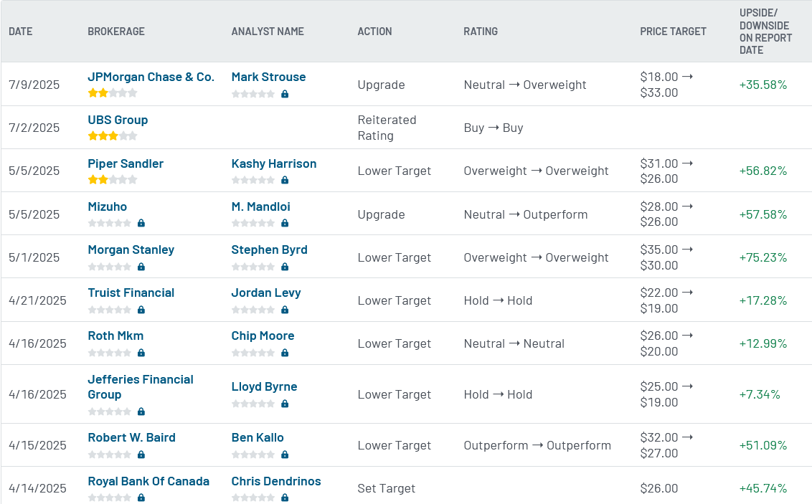Open the Roth Mkm brokerage link
The height and width of the screenshot is (504, 812).
115,336
